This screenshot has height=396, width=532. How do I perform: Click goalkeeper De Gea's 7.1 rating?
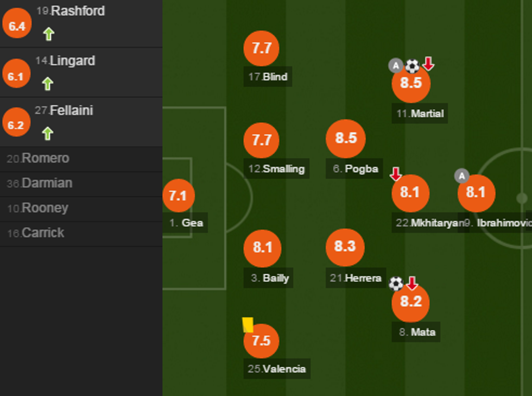pos(178,196)
